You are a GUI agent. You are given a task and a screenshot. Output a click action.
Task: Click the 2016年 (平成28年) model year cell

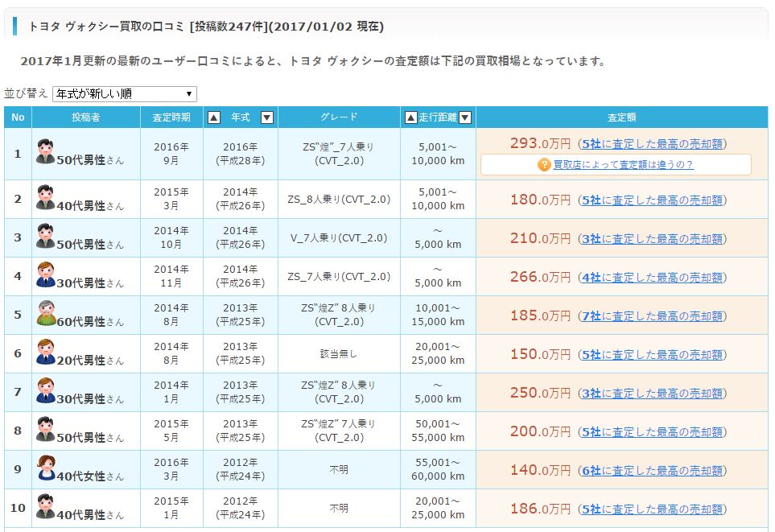click(x=241, y=154)
